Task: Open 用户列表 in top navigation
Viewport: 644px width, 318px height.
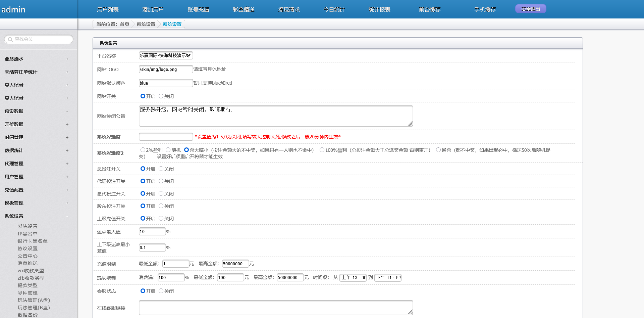Action: [x=108, y=9]
